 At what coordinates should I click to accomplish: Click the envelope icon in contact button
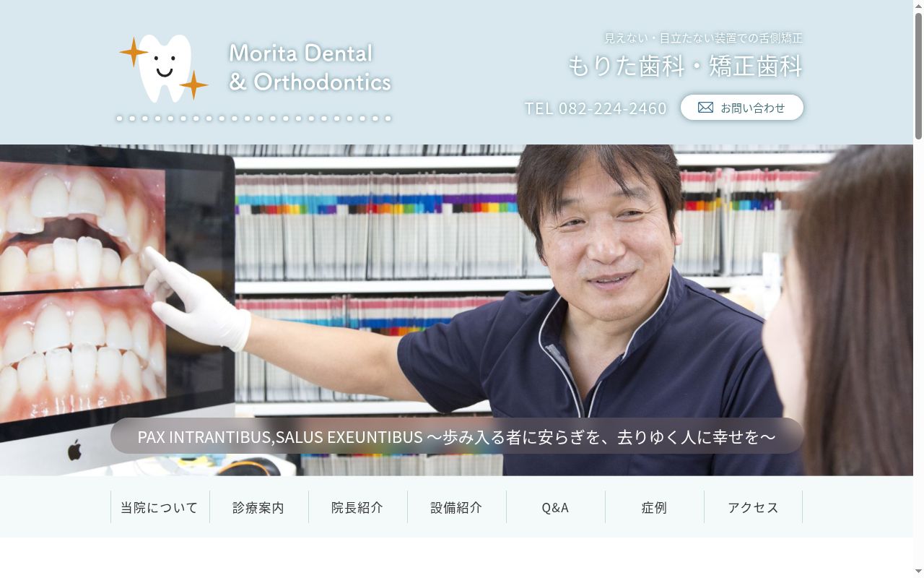(705, 108)
